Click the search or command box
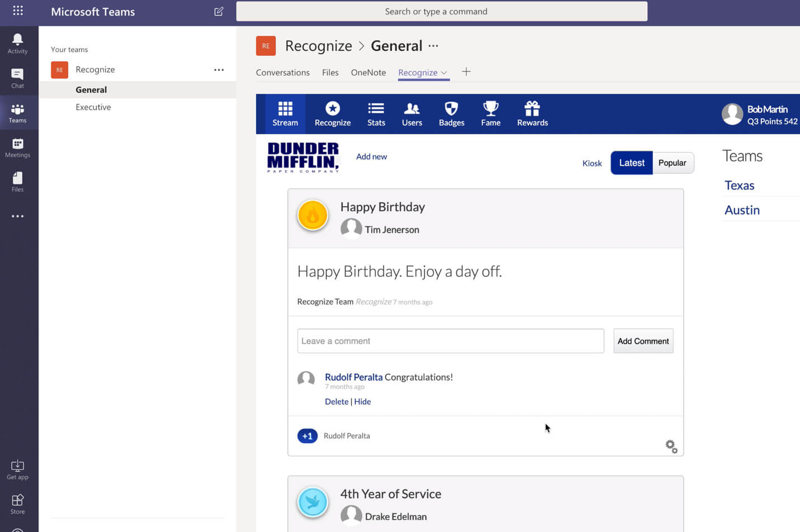 click(442, 11)
